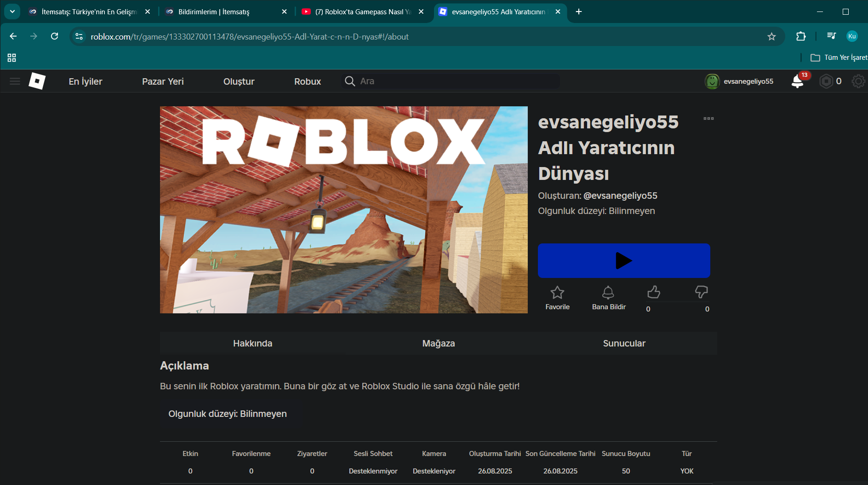
Task: Open Oluştur in navigation
Action: pyautogui.click(x=239, y=81)
